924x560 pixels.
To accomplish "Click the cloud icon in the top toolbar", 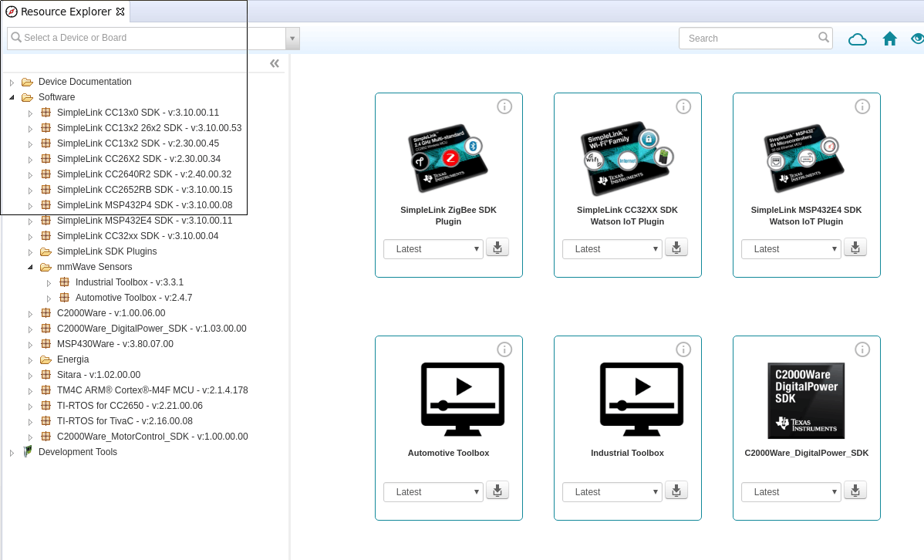I will (858, 39).
